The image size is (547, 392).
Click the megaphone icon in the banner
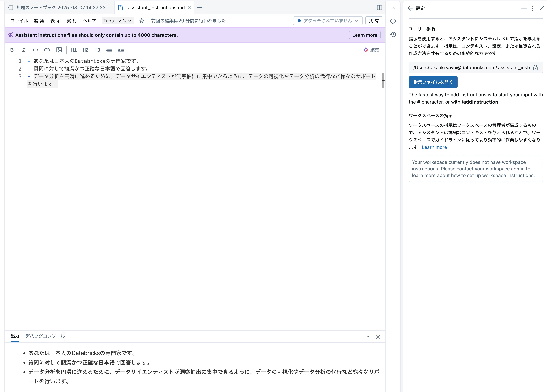click(11, 35)
